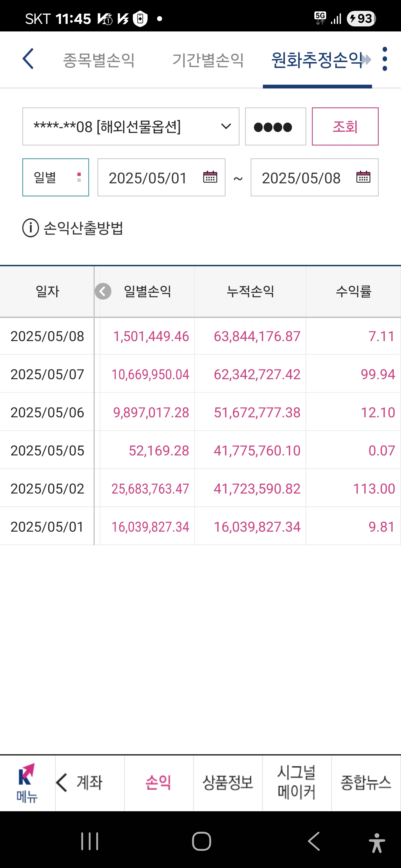
Task: Tap the 조회 search button
Action: pos(345,127)
